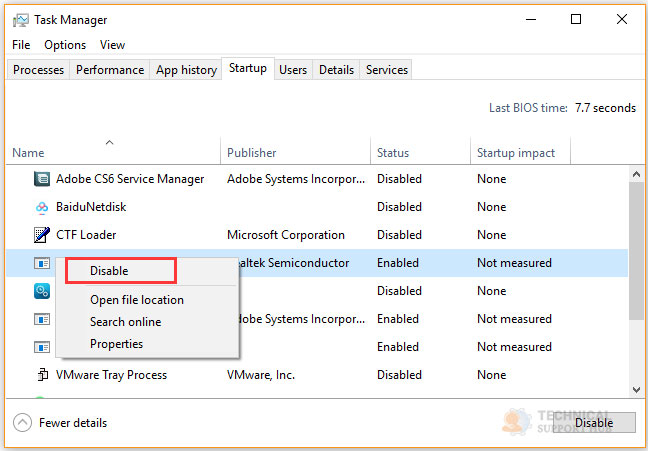Open the Options menu
Screen dimensions: 648x451
[65, 45]
